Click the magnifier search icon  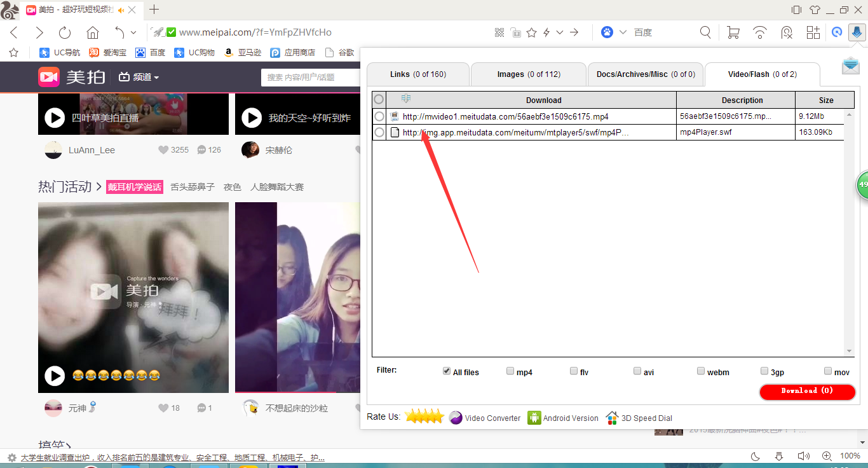(x=705, y=32)
